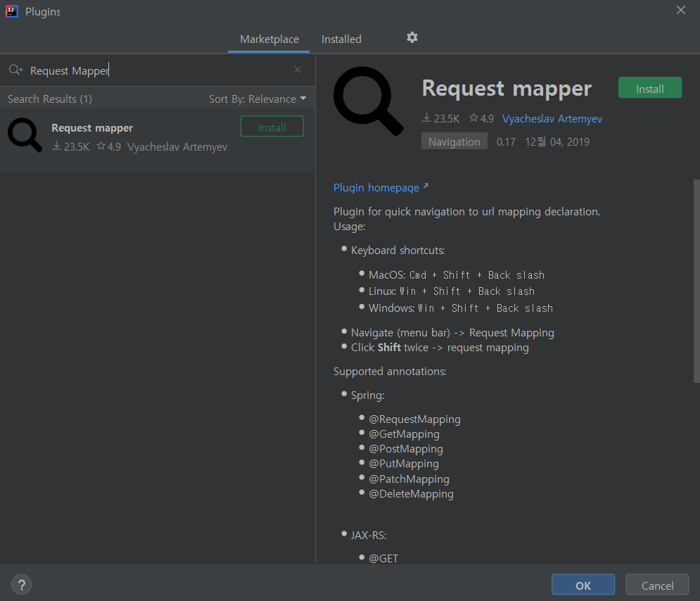
Task: Click the Request mapper magnifier icon in results list
Action: point(25,135)
